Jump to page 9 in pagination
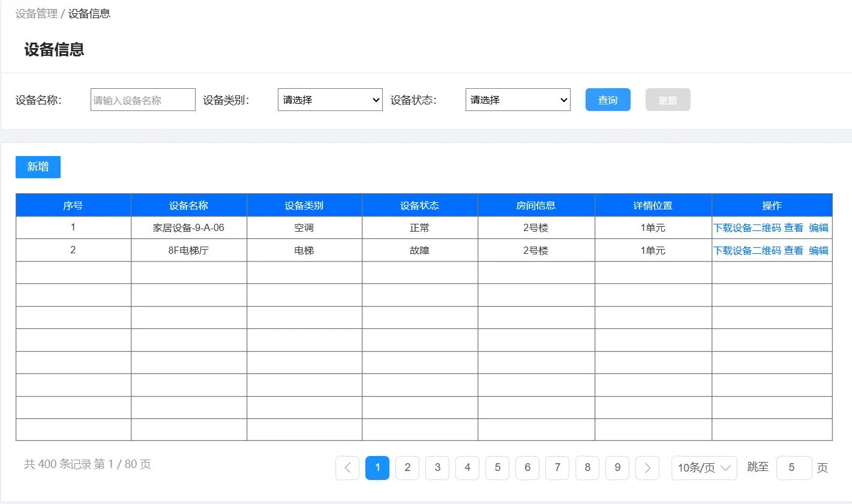Screen dimensions: 852x504 pos(617,468)
